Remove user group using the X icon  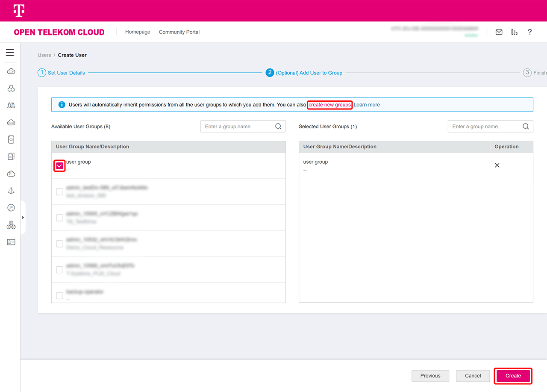pos(497,165)
